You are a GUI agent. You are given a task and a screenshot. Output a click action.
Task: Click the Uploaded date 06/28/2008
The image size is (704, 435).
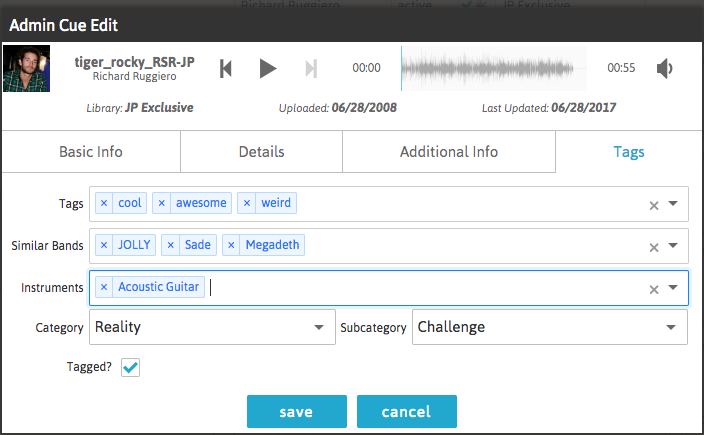(364, 108)
